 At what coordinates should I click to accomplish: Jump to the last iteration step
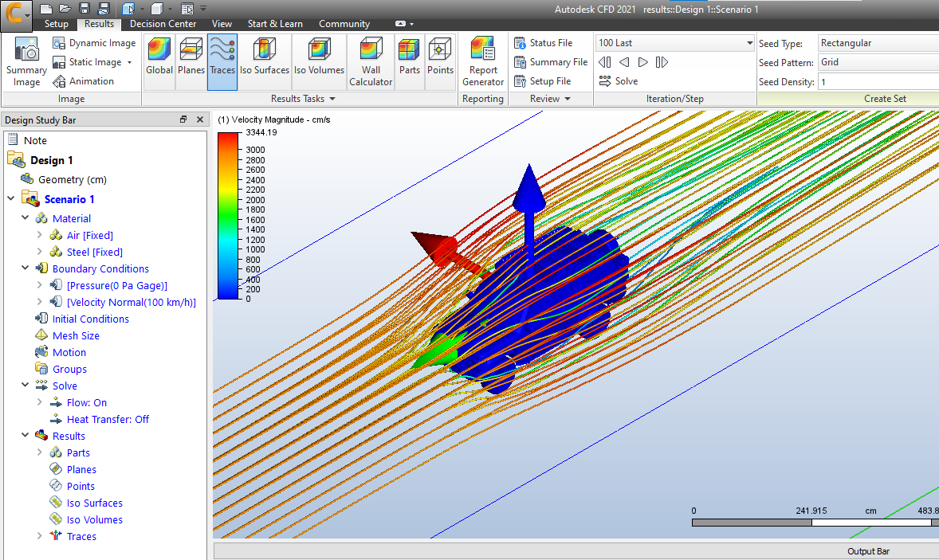point(662,62)
